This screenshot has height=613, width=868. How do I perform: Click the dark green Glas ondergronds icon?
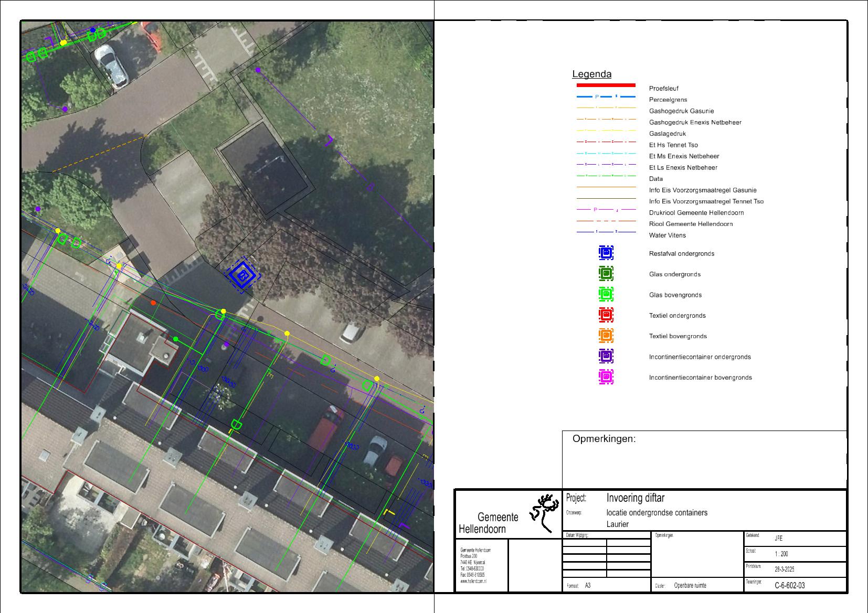tap(606, 274)
